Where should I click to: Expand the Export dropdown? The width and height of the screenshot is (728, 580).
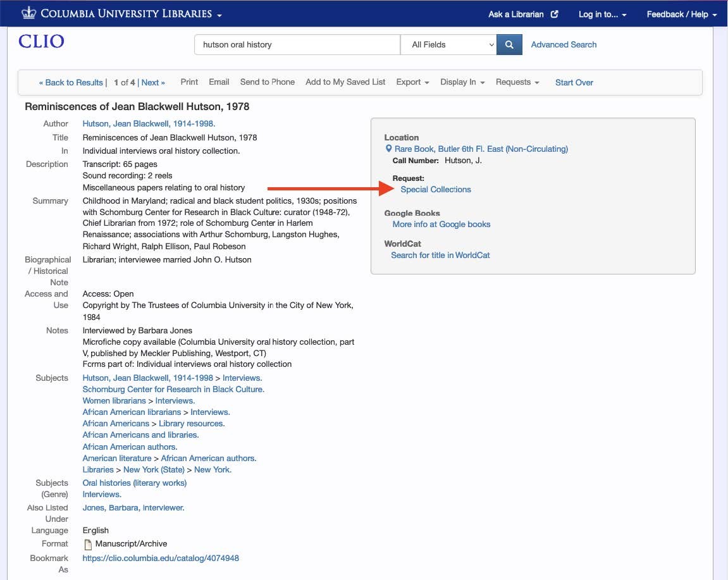(x=412, y=82)
